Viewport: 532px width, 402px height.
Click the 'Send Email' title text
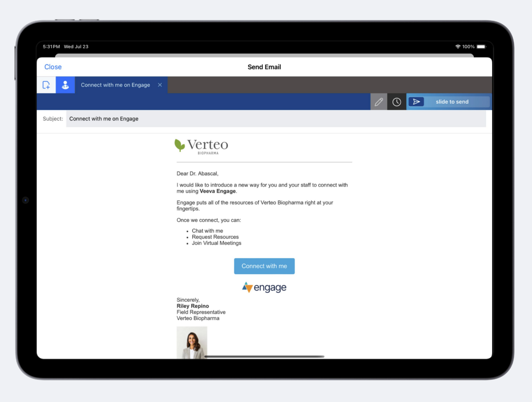[264, 67]
